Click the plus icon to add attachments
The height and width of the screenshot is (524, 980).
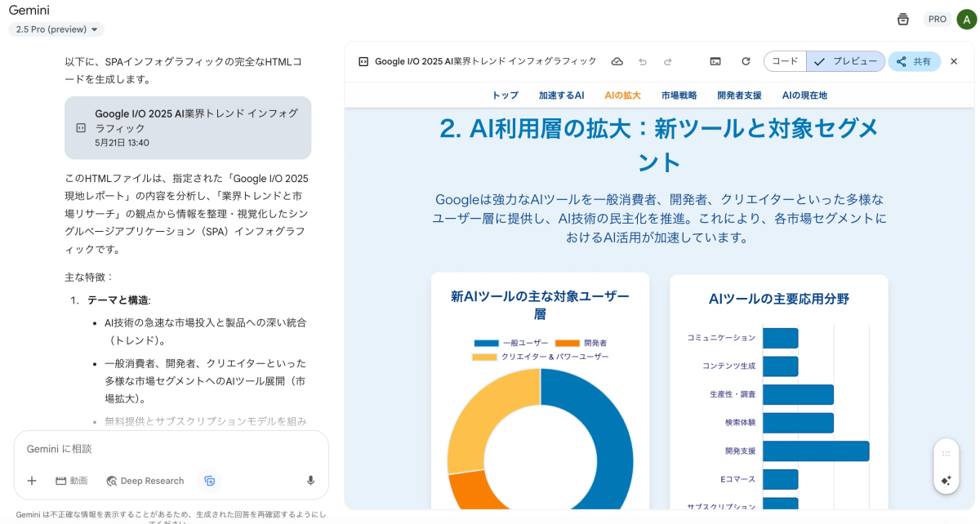click(32, 481)
